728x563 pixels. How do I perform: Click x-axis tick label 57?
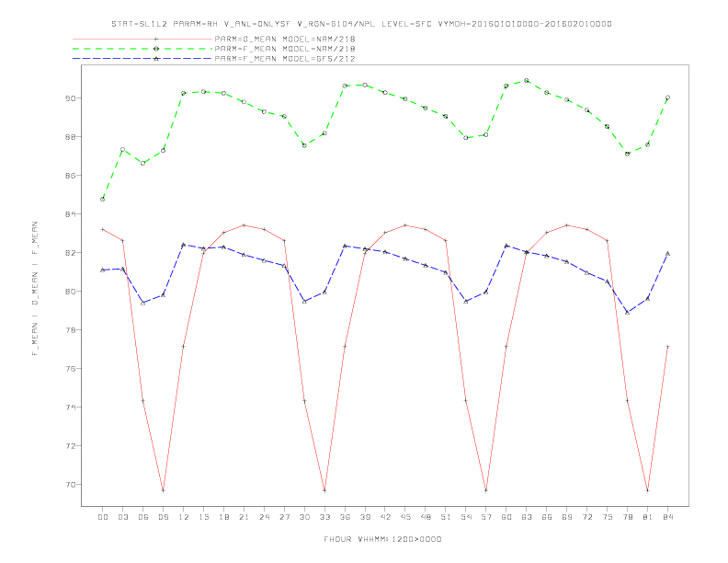click(486, 517)
